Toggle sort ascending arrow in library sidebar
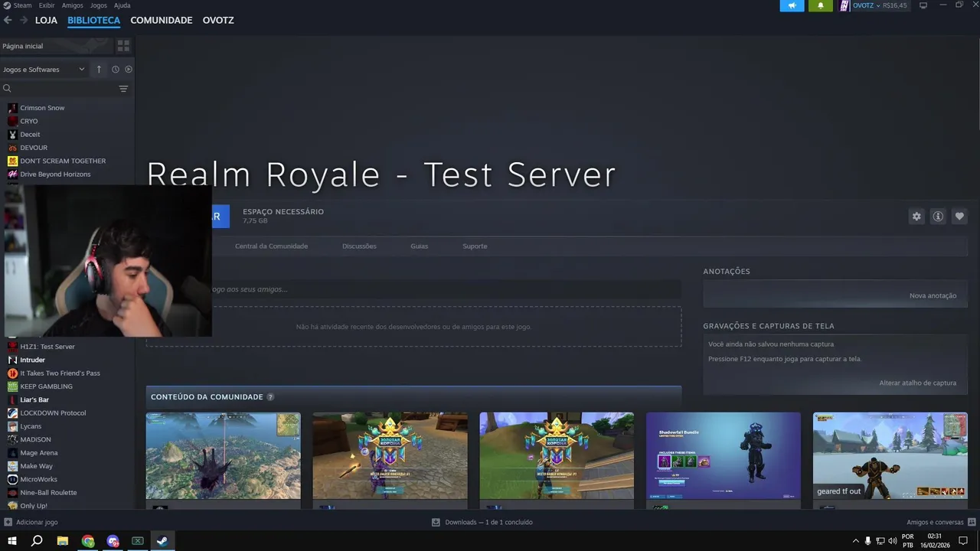The height and width of the screenshot is (551, 980). (x=99, y=69)
